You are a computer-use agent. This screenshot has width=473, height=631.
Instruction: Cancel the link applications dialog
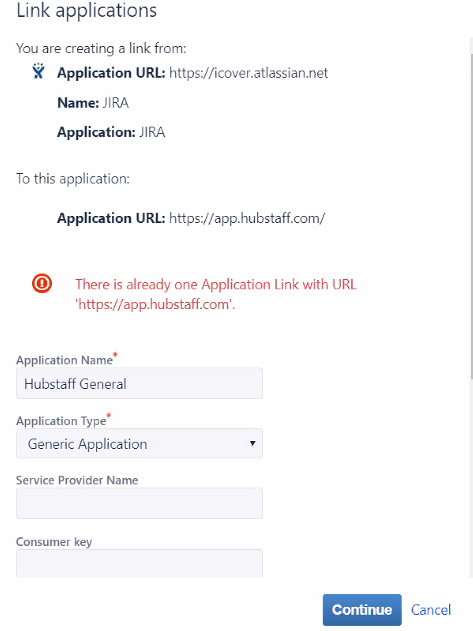click(431, 610)
